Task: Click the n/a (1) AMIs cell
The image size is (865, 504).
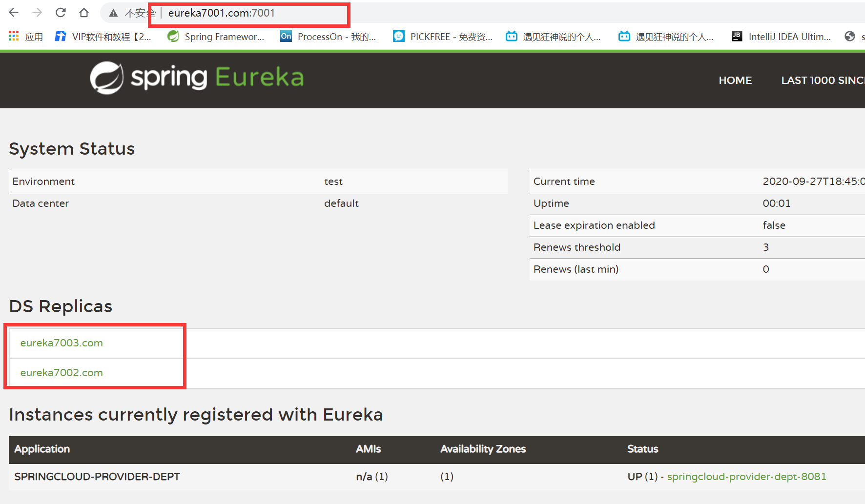Action: 372,477
